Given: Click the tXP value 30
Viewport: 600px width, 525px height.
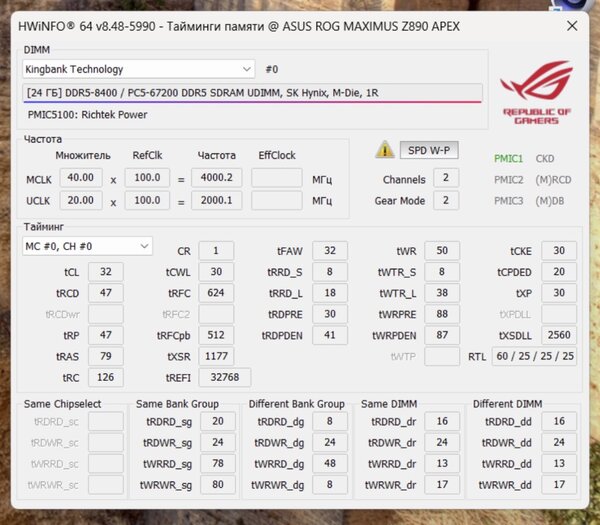Looking at the screenshot, I should coord(559,293).
